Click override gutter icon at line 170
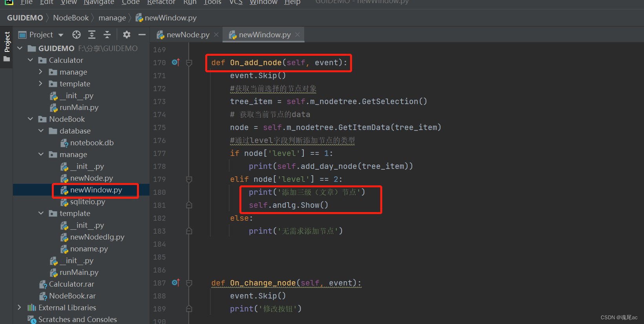This screenshot has width=644, height=324. click(175, 62)
